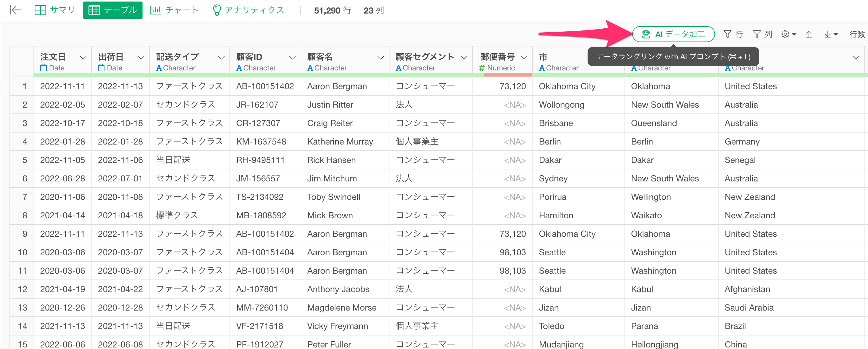Open the 列 column filter
868x349 pixels.
coord(762,34)
